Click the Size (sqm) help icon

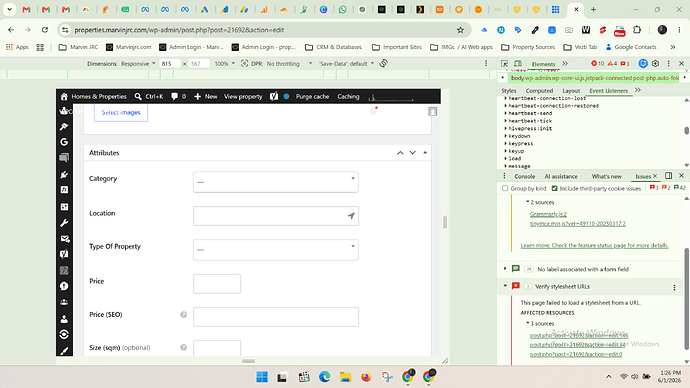(184, 348)
